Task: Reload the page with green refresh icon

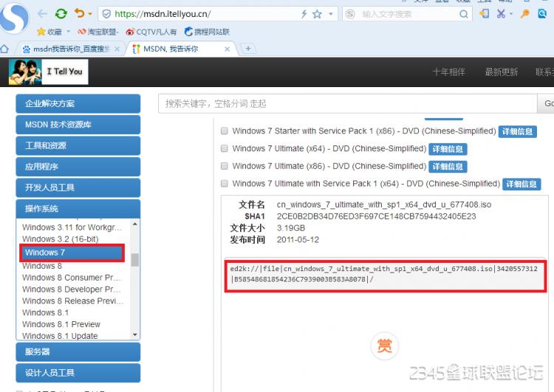Action: (61, 14)
